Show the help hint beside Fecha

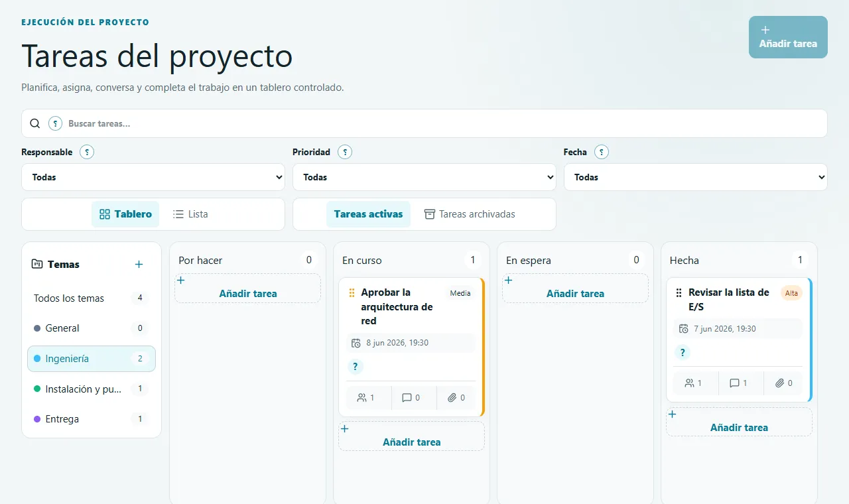pyautogui.click(x=602, y=152)
